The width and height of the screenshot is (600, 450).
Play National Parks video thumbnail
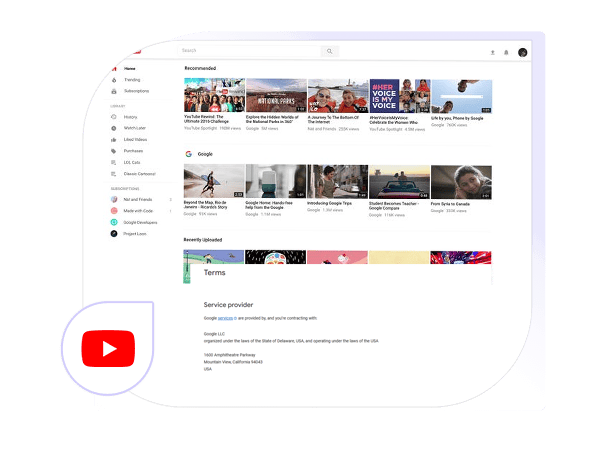(x=276, y=95)
